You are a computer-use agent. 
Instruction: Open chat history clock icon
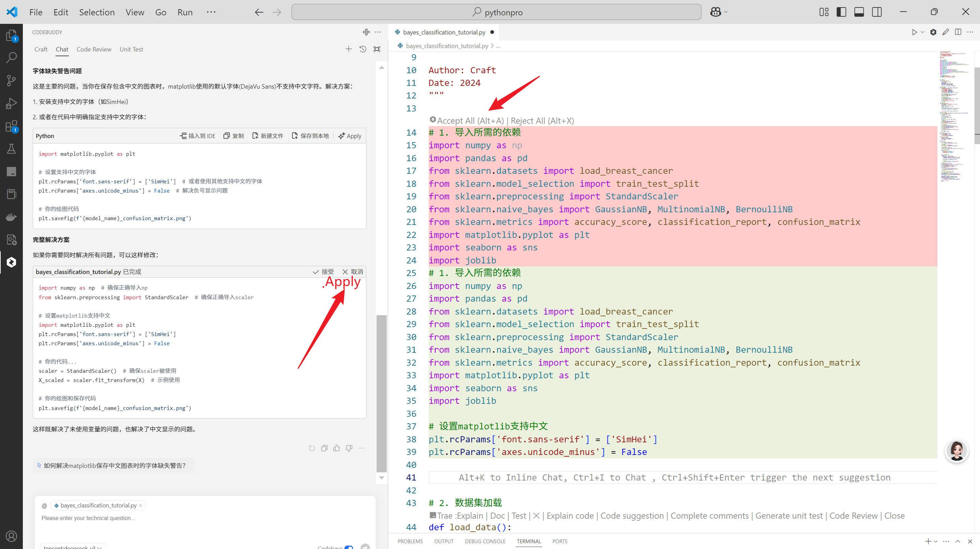click(x=363, y=49)
